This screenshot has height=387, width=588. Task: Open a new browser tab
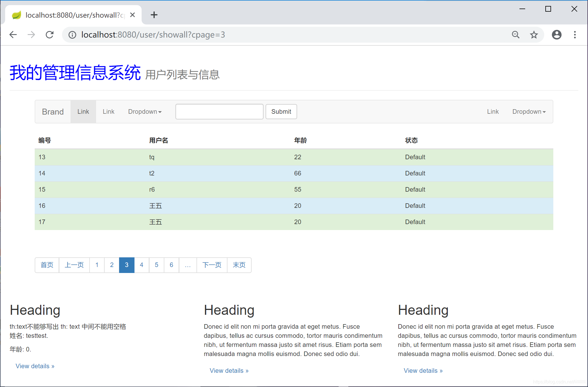(154, 15)
